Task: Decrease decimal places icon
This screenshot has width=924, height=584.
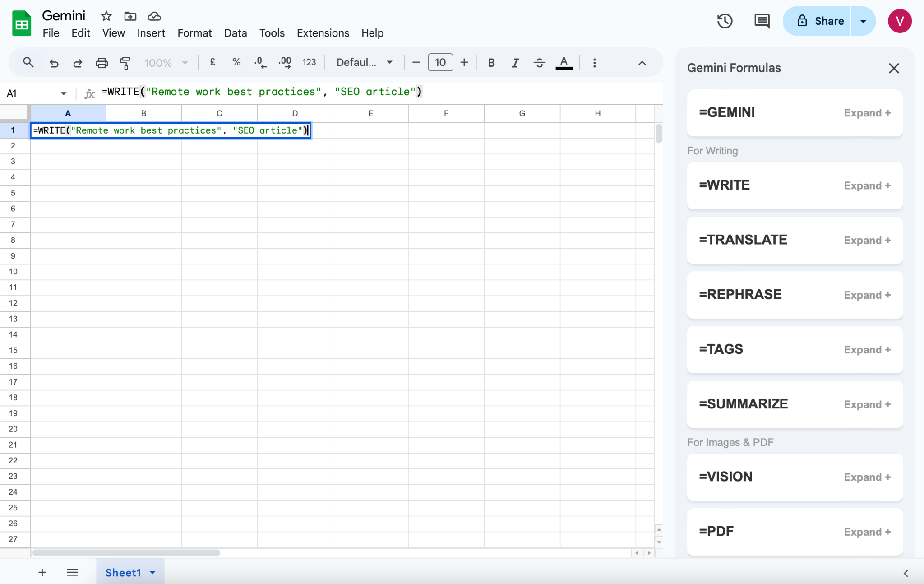Action: (260, 62)
